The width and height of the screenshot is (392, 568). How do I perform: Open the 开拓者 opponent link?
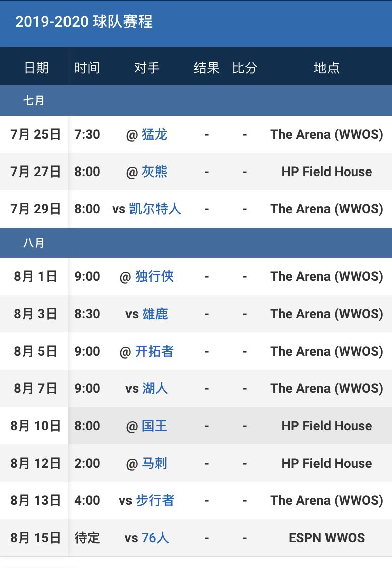154,351
